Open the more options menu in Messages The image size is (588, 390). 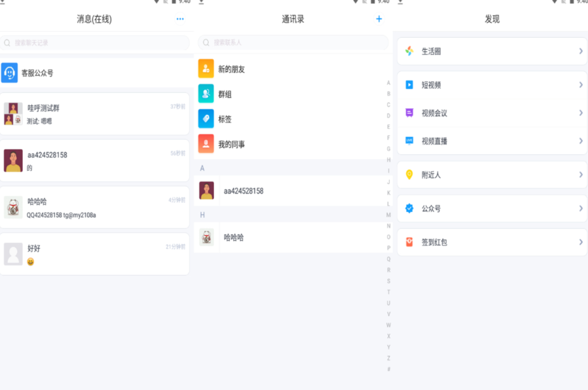click(180, 18)
